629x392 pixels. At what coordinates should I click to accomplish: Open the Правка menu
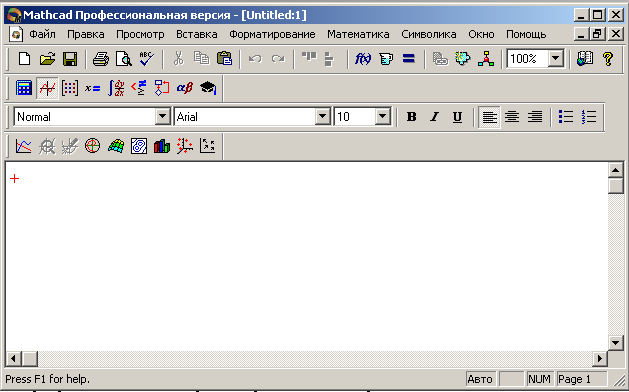(86, 35)
